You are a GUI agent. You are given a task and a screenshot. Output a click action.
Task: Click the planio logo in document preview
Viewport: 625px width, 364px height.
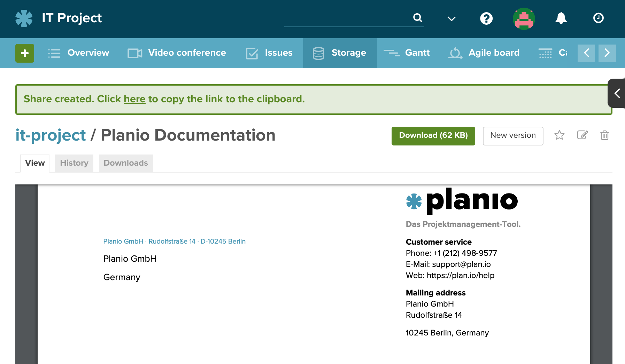[x=462, y=201]
